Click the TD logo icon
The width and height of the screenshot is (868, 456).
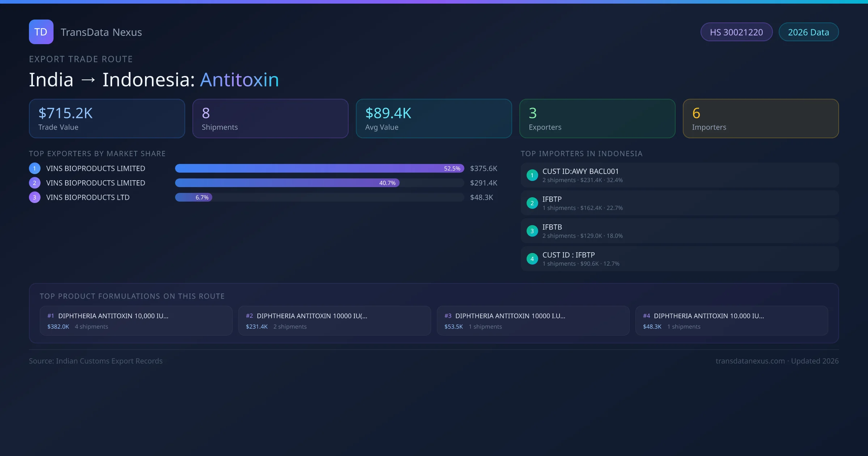pyautogui.click(x=41, y=32)
